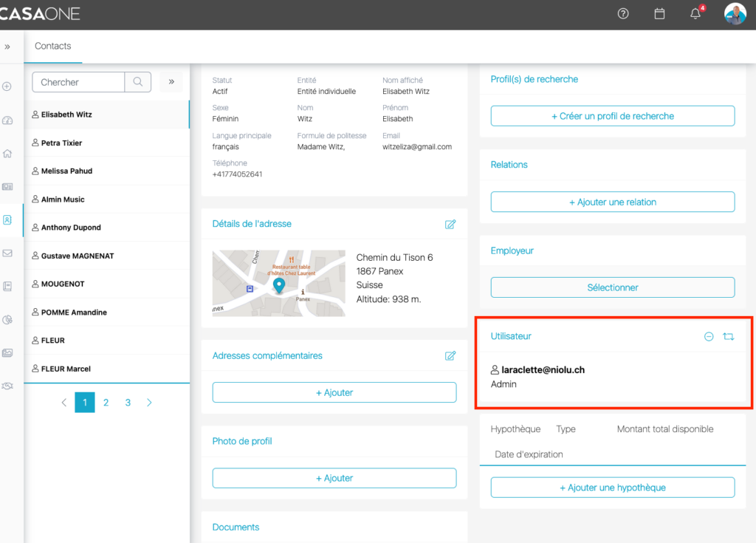Screen dimensions: 756x543
Task: Edit Détails de l'adresse via pencil icon
Action: coord(450,224)
